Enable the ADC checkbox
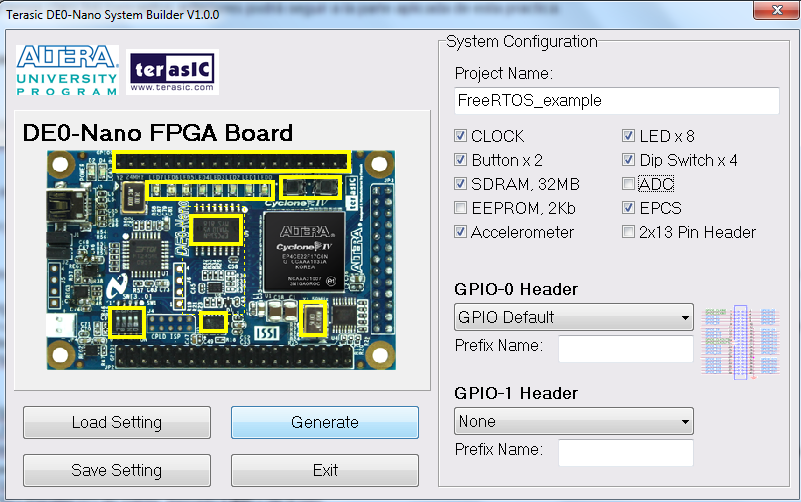The width and height of the screenshot is (801, 502). coord(628,184)
